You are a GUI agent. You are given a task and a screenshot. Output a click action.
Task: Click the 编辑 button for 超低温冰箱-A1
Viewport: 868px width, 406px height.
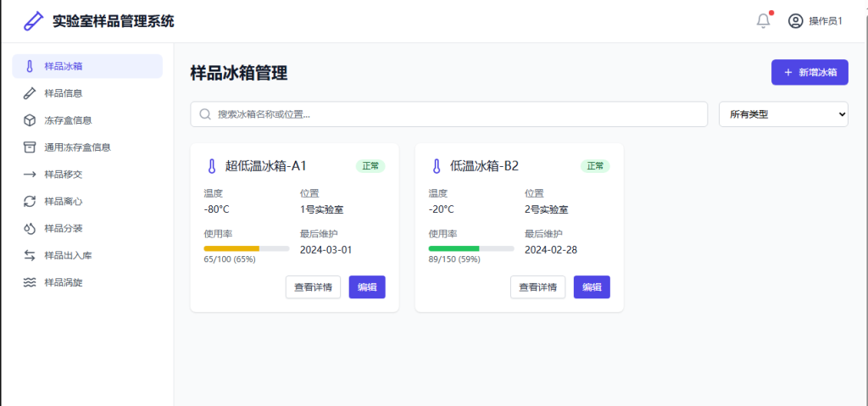[x=367, y=287]
